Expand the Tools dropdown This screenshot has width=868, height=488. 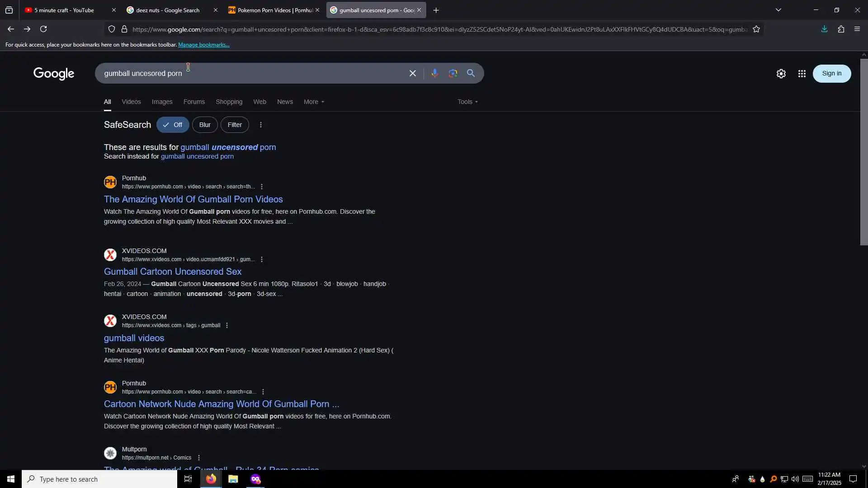pyautogui.click(x=467, y=102)
